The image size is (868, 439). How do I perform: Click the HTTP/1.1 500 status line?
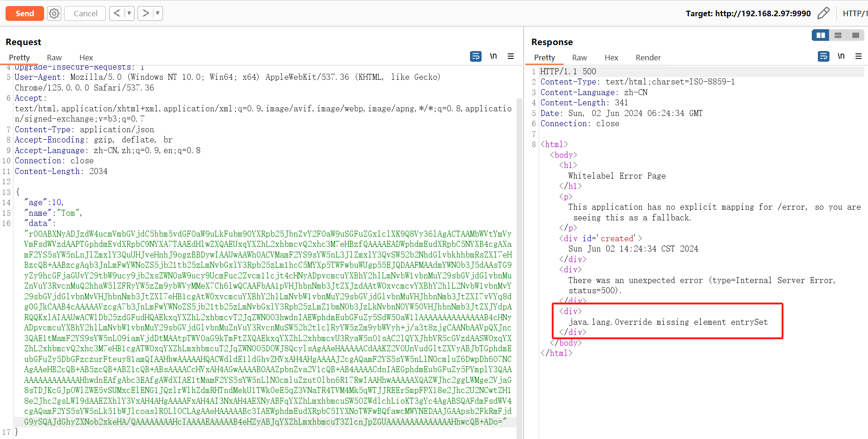click(568, 71)
